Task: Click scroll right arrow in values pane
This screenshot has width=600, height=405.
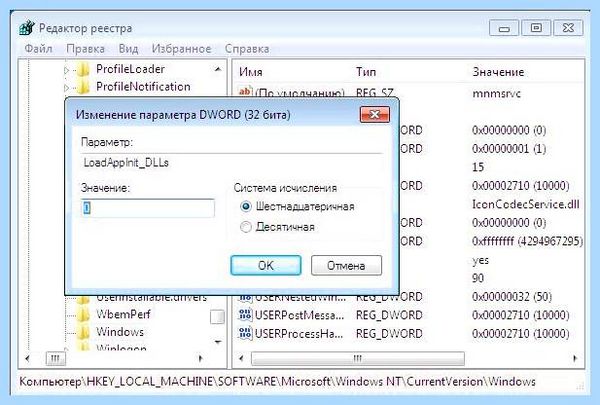Action: pyautogui.click(x=575, y=359)
